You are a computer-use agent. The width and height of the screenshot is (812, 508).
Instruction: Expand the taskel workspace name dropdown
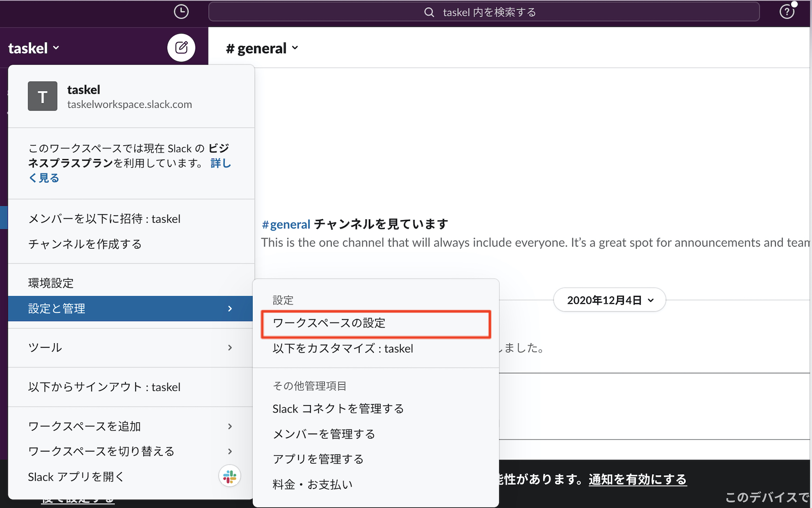point(34,48)
